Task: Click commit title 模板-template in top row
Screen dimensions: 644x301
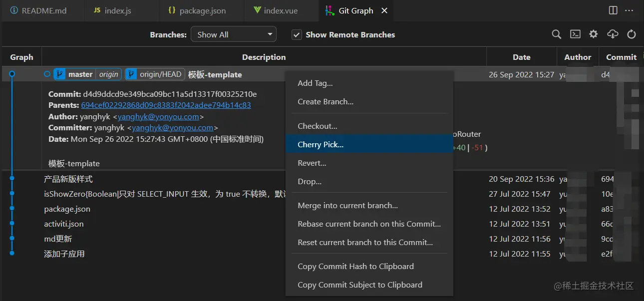Action: point(215,74)
